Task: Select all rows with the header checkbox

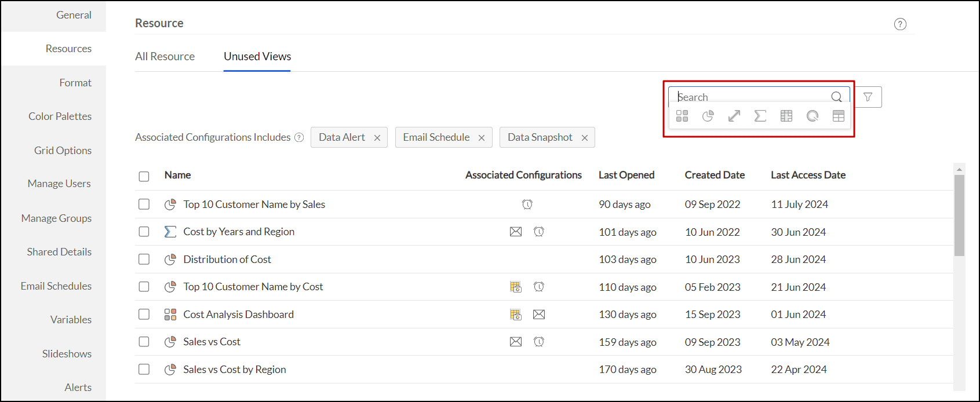Action: [144, 176]
